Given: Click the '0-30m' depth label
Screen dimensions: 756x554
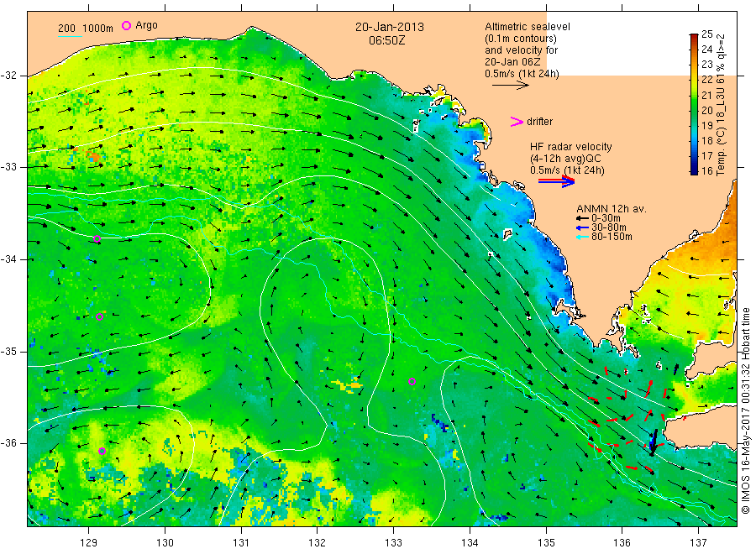Looking at the screenshot, I should (x=606, y=218).
